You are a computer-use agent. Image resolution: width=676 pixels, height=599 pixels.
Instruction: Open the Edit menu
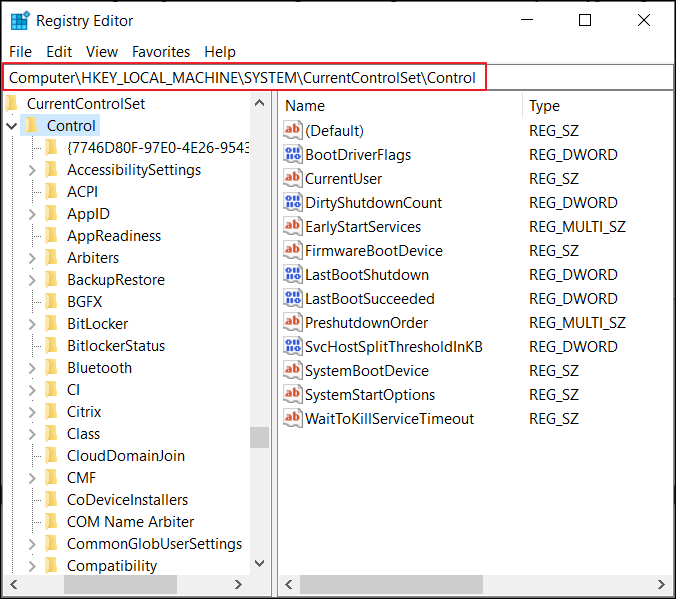59,52
